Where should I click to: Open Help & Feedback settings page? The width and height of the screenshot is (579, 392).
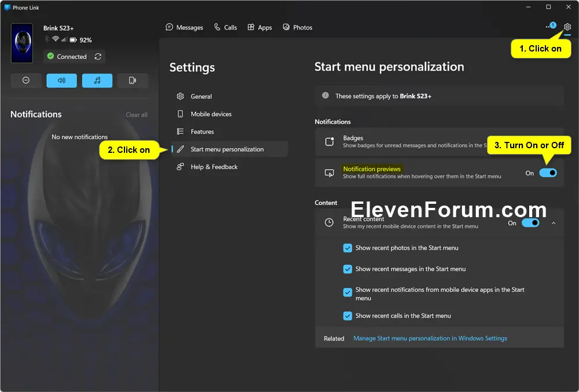coord(229,167)
